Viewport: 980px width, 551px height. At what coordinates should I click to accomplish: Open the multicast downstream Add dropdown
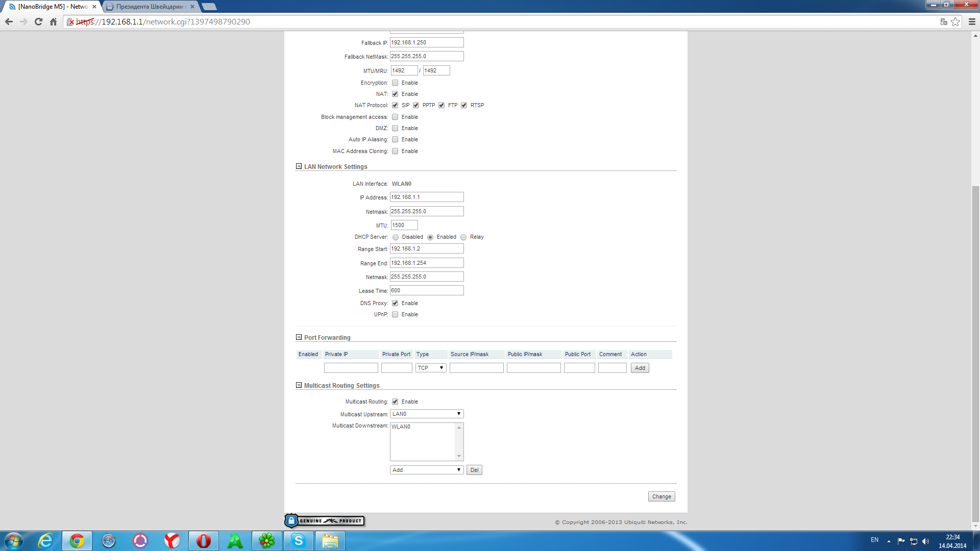pos(427,470)
